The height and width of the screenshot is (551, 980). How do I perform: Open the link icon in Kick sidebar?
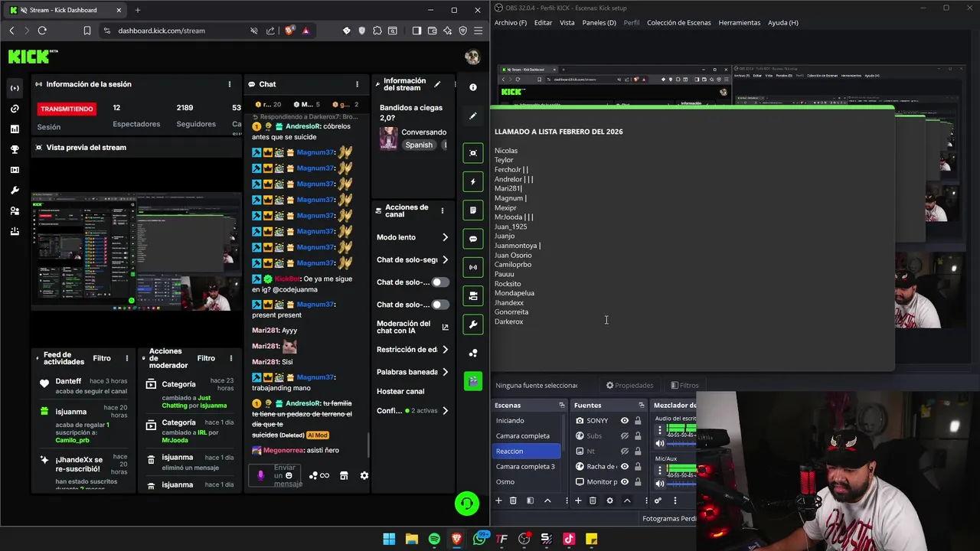click(15, 109)
